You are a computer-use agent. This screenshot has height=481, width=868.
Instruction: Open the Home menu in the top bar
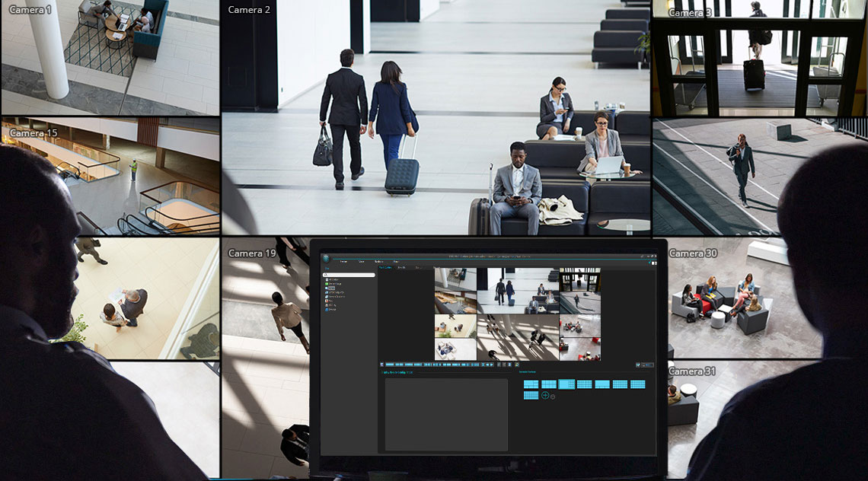tap(343, 261)
